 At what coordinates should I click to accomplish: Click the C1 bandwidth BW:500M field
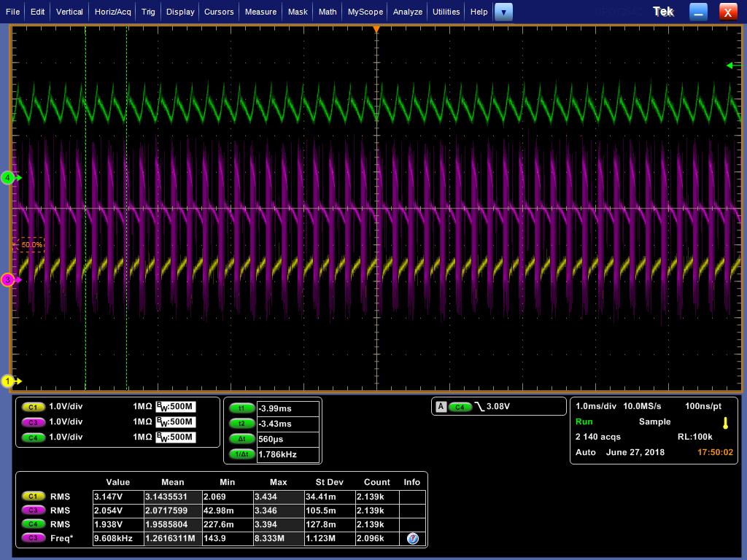(175, 407)
